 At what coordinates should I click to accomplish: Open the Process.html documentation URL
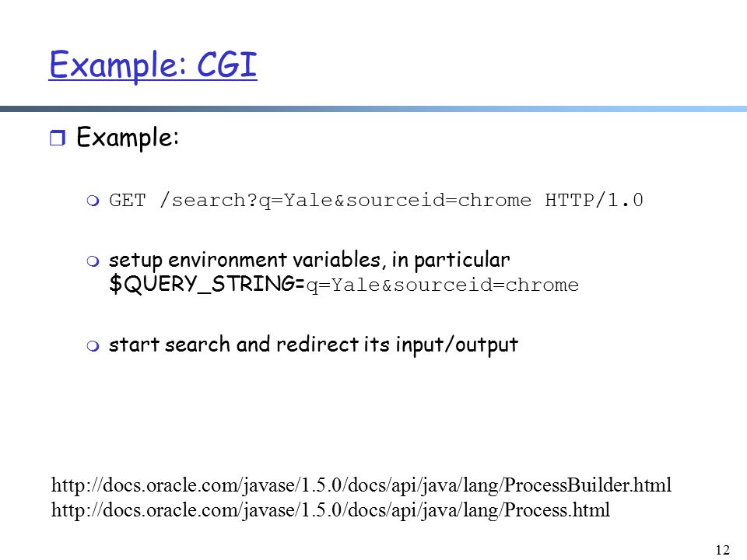coord(330,510)
